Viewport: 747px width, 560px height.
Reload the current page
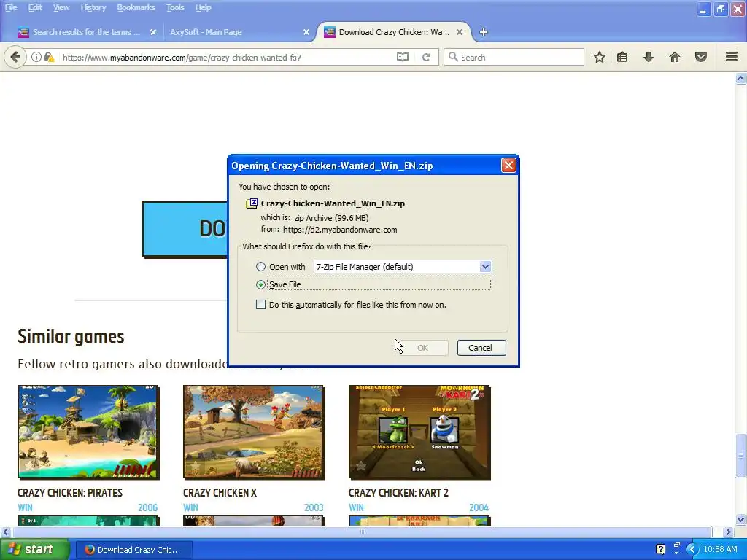426,57
